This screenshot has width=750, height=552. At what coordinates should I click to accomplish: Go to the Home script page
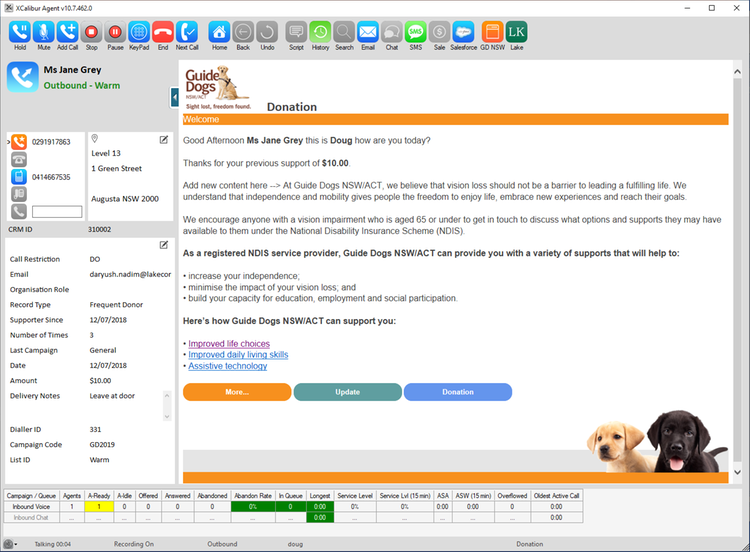point(220,33)
